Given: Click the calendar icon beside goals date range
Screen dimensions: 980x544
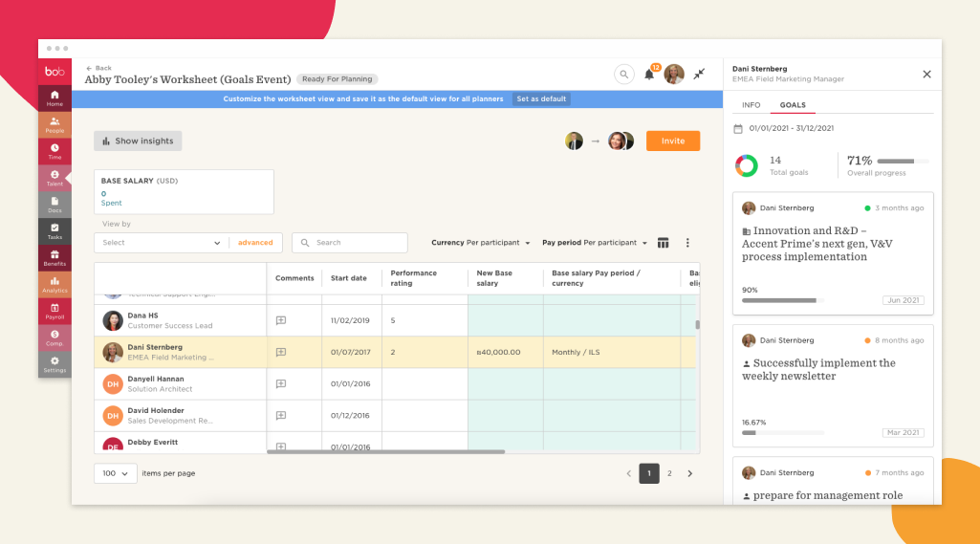Looking at the screenshot, I should 738,129.
